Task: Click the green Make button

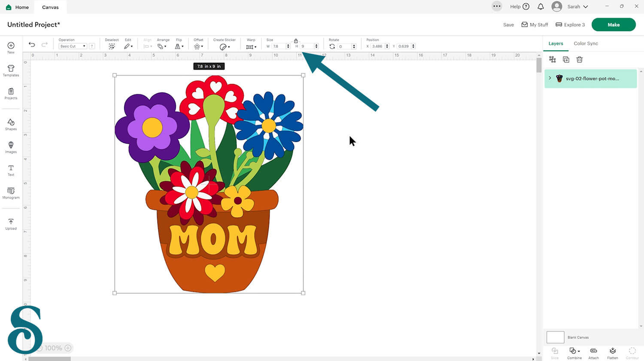Action: 613,24
